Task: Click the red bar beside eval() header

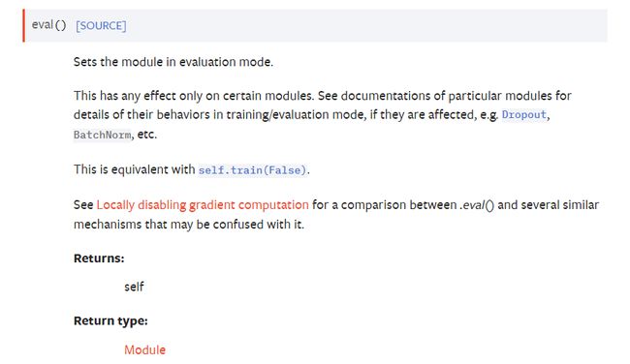Action: pos(23,25)
